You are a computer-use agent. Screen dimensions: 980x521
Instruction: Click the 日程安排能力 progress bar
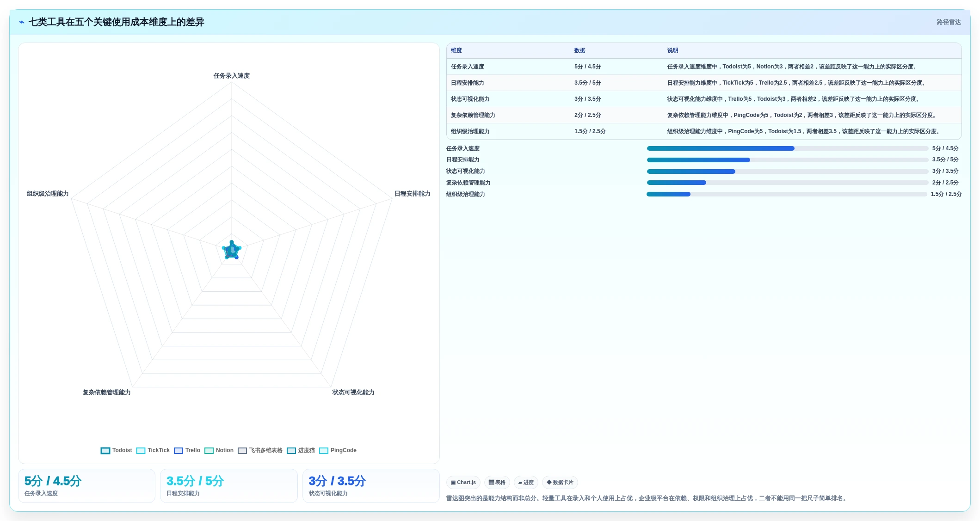(787, 160)
